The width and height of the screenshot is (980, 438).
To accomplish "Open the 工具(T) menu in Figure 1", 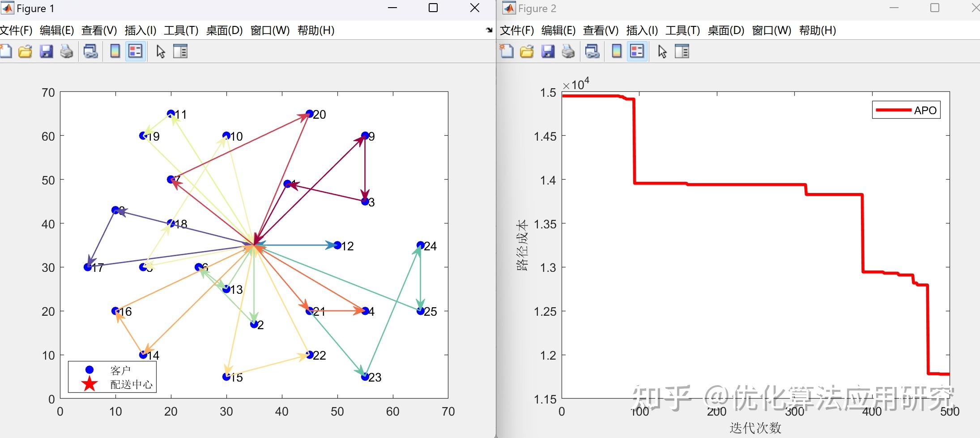I will click(181, 30).
